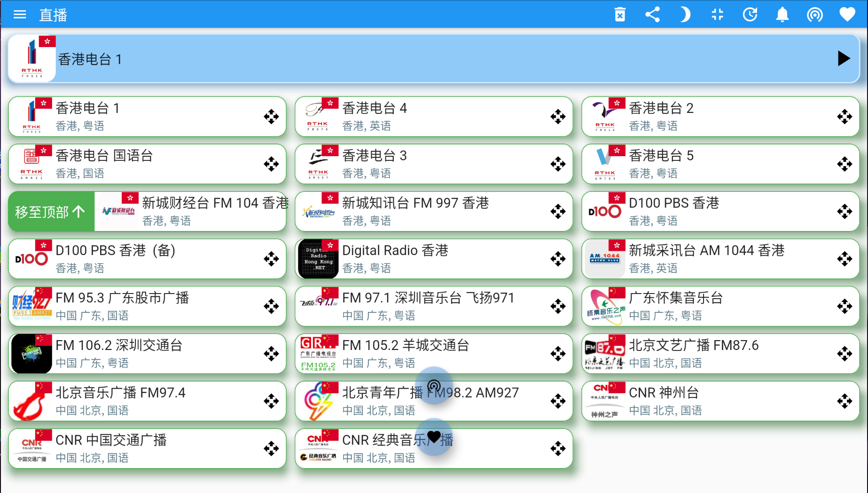
Task: Click move handle for FM 106.2 深圳交通台
Action: pyautogui.click(x=271, y=354)
